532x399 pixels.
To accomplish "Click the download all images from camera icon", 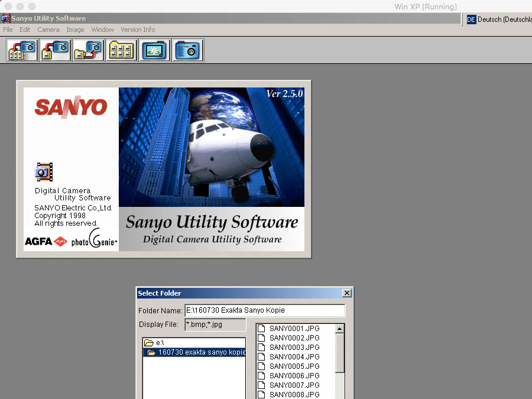I will click(x=22, y=50).
